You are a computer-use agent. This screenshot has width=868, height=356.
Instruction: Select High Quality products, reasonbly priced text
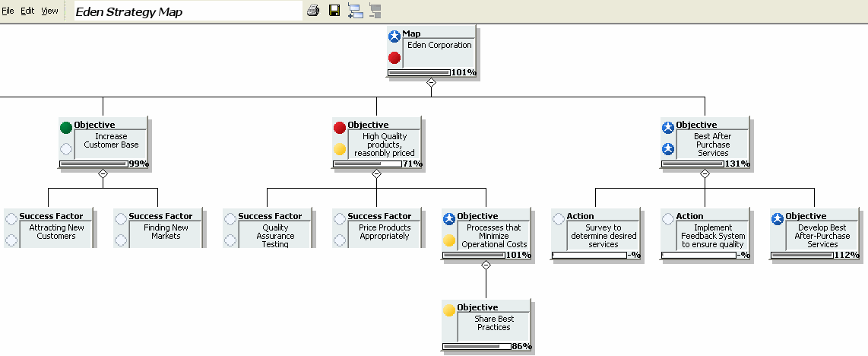click(384, 145)
